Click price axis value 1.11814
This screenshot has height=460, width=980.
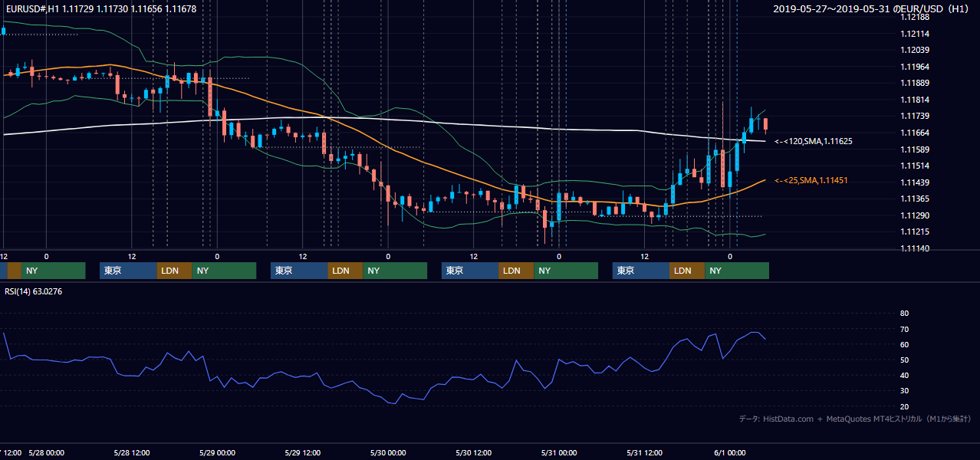click(914, 100)
